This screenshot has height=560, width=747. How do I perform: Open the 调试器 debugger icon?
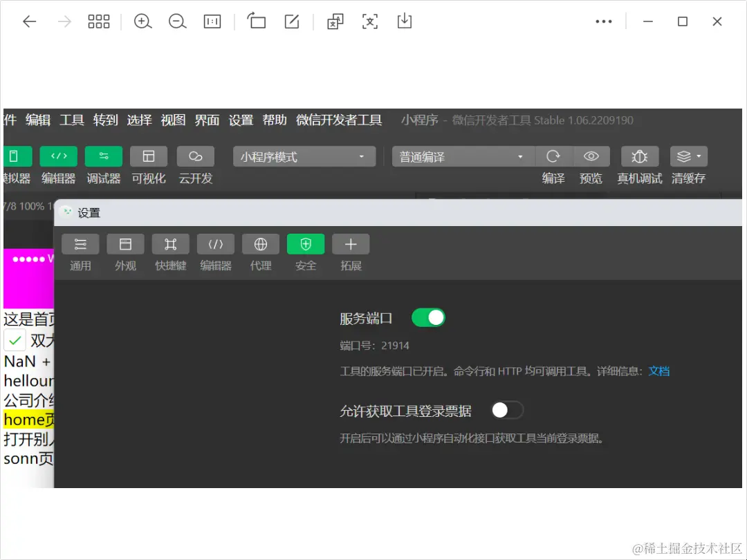click(x=103, y=156)
